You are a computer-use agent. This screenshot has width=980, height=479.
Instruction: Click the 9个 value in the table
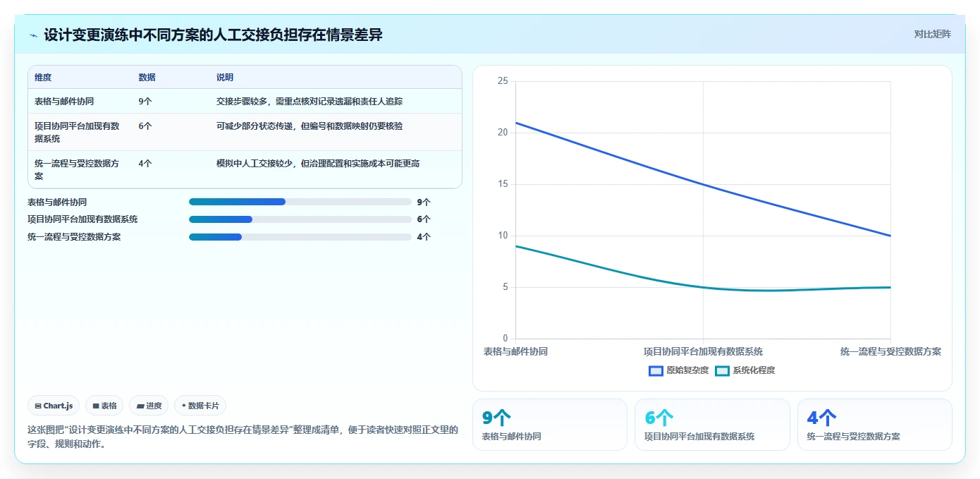point(145,102)
